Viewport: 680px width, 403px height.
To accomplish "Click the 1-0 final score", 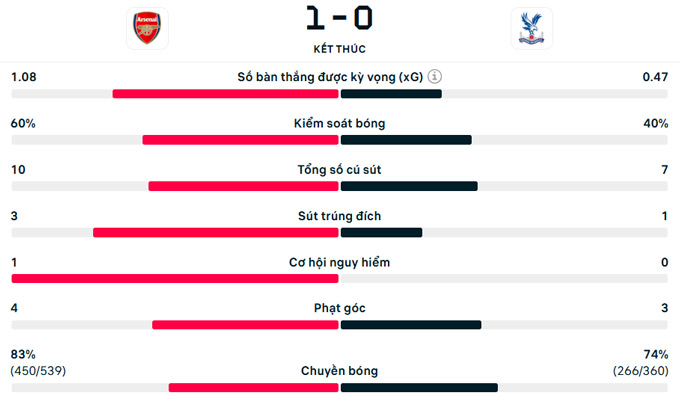I will 340,19.
